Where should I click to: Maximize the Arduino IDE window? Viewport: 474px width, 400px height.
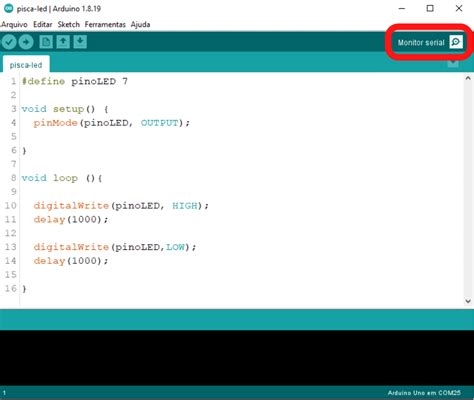pyautogui.click(x=430, y=8)
